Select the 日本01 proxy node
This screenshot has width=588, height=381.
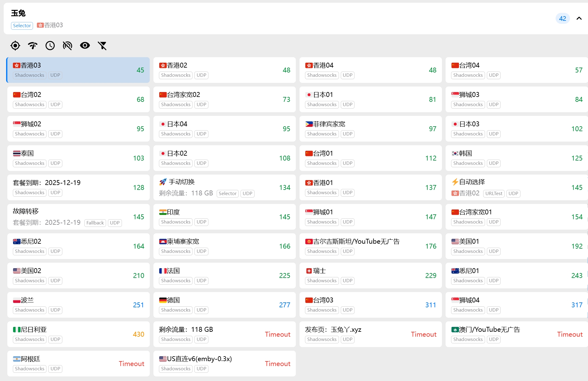click(x=370, y=99)
